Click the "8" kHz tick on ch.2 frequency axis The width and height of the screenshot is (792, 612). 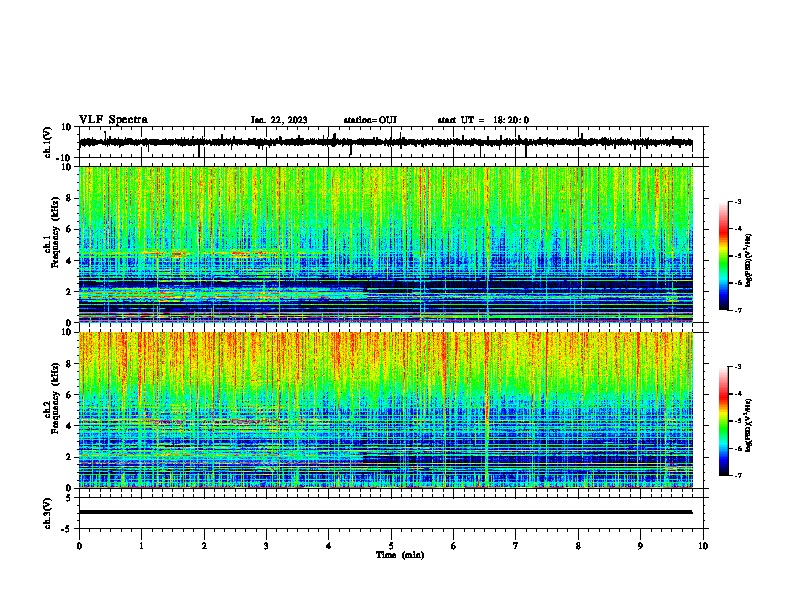70,364
